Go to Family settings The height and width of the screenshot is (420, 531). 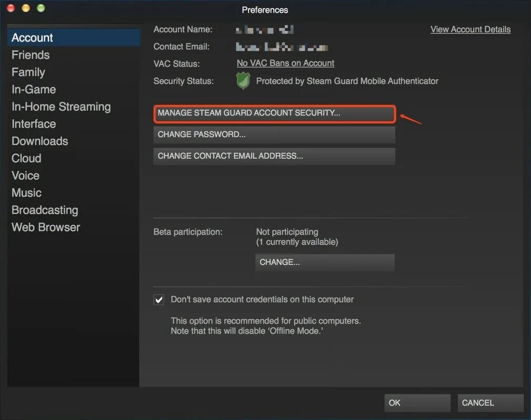coord(28,72)
